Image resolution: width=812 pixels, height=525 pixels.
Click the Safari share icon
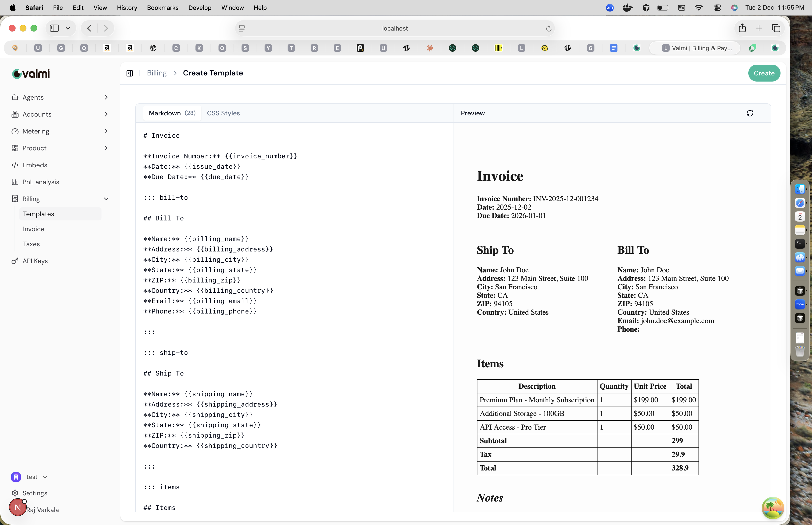point(742,28)
